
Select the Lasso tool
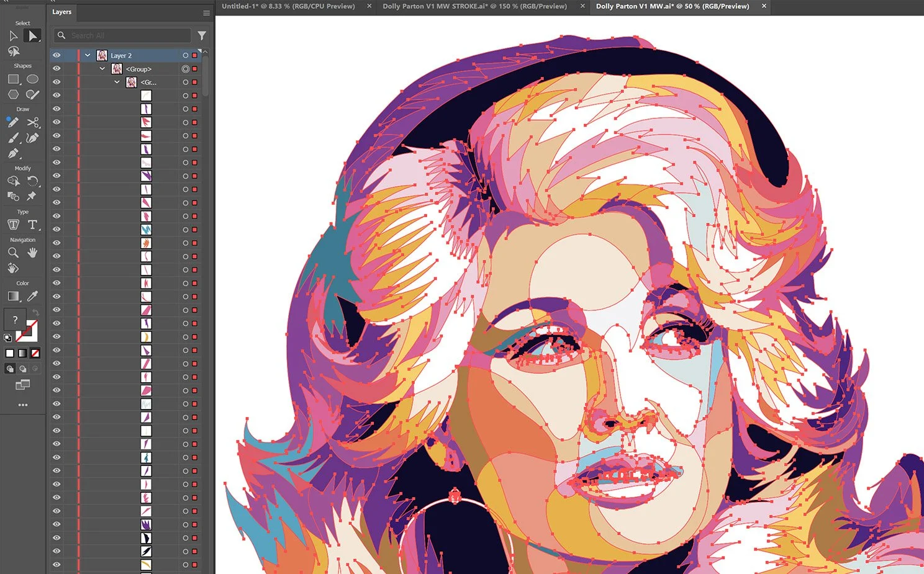[14, 52]
